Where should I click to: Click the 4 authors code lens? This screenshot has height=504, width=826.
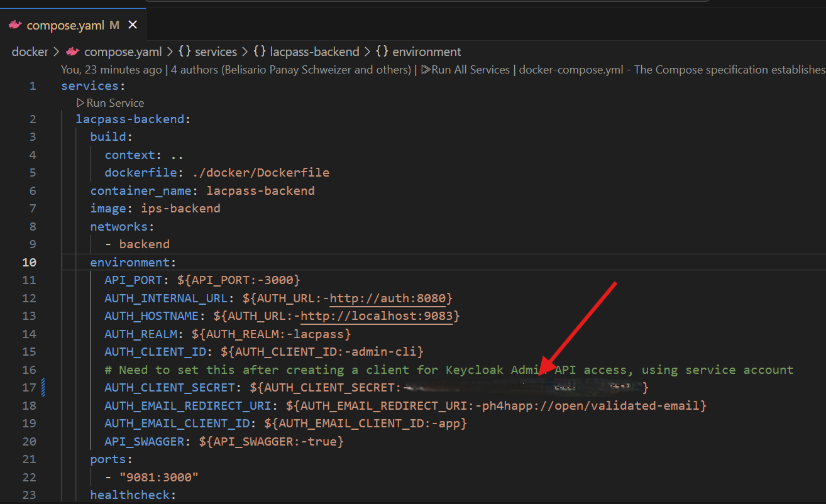[290, 70]
